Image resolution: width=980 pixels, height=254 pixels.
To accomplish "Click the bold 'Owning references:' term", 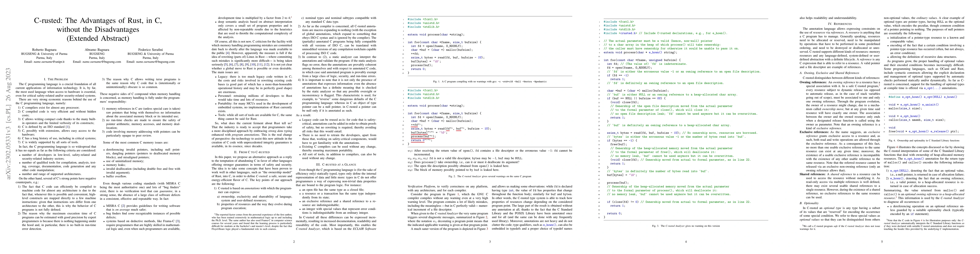I will 813,82.
